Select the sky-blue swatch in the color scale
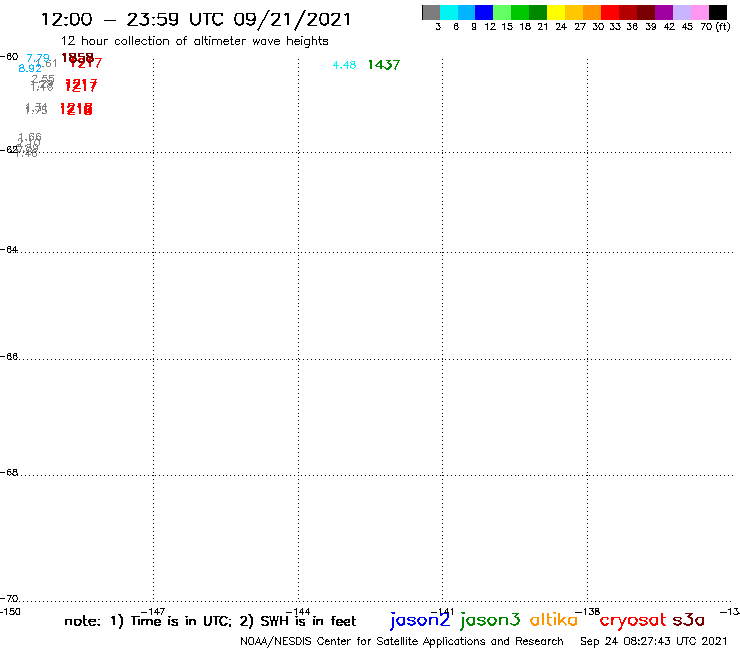Image resolution: width=740 pixels, height=650 pixels. tap(466, 12)
